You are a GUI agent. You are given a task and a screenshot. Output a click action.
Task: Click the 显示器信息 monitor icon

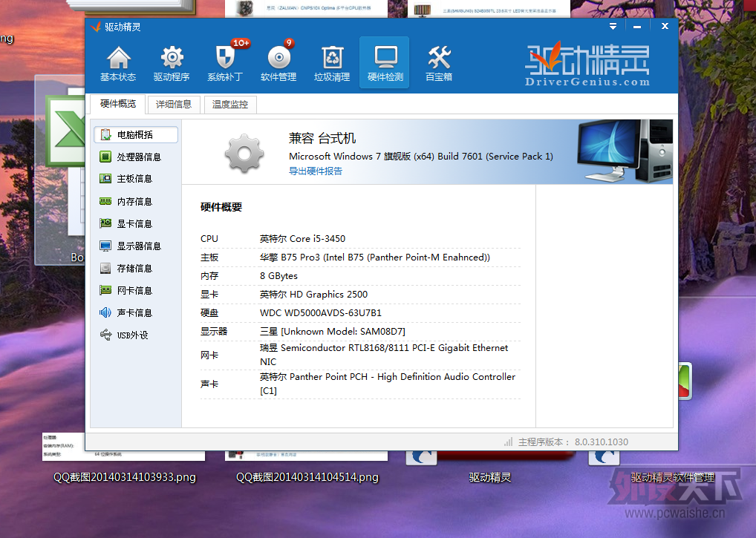point(105,246)
